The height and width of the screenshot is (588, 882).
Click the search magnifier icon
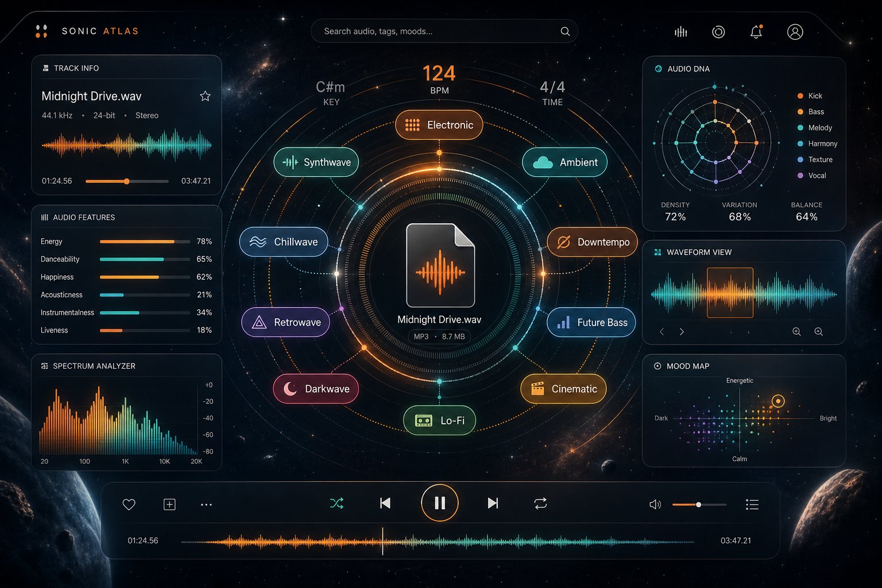(565, 31)
